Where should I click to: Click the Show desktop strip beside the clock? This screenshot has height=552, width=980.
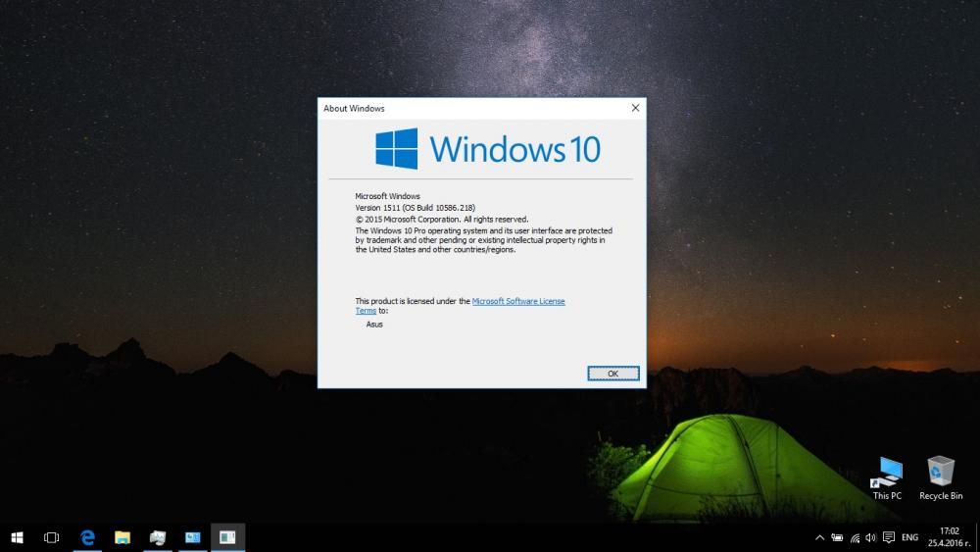coord(977,537)
